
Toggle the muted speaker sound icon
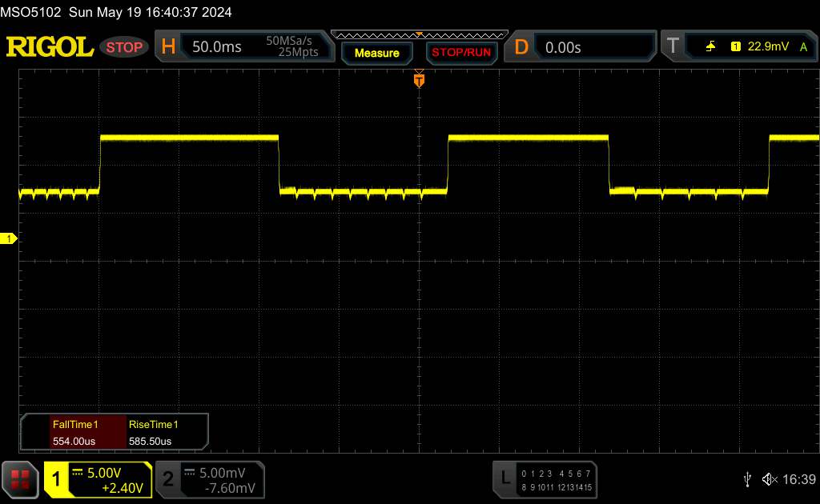(x=769, y=479)
